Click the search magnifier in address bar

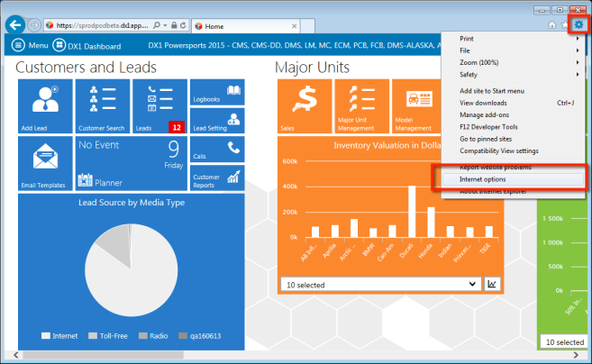pos(156,25)
